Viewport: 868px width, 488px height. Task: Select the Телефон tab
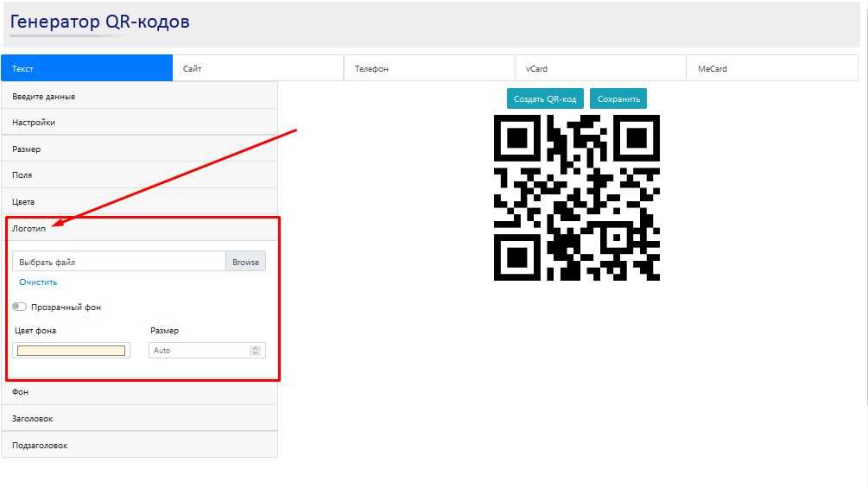tap(428, 68)
